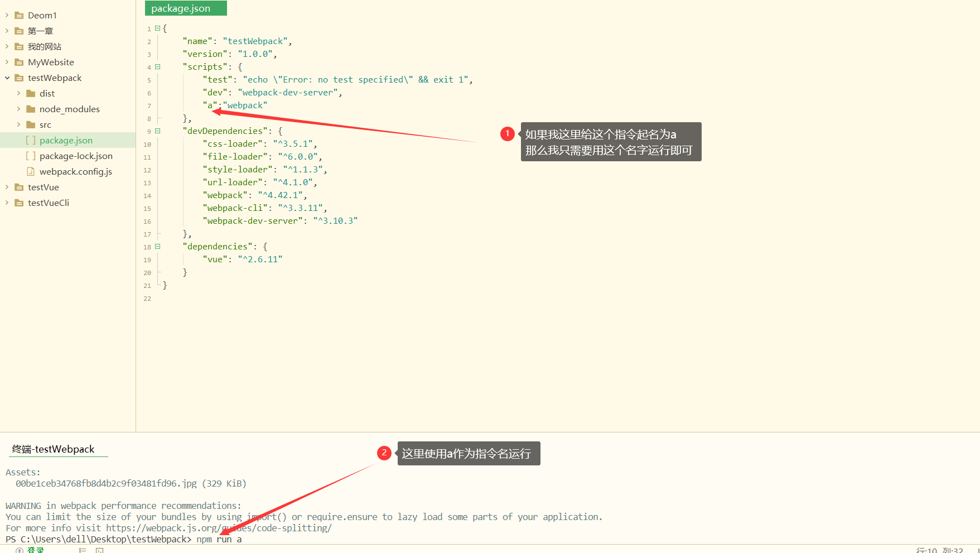Select the 第一章 project label
The height and width of the screenshot is (553, 980).
point(41,31)
